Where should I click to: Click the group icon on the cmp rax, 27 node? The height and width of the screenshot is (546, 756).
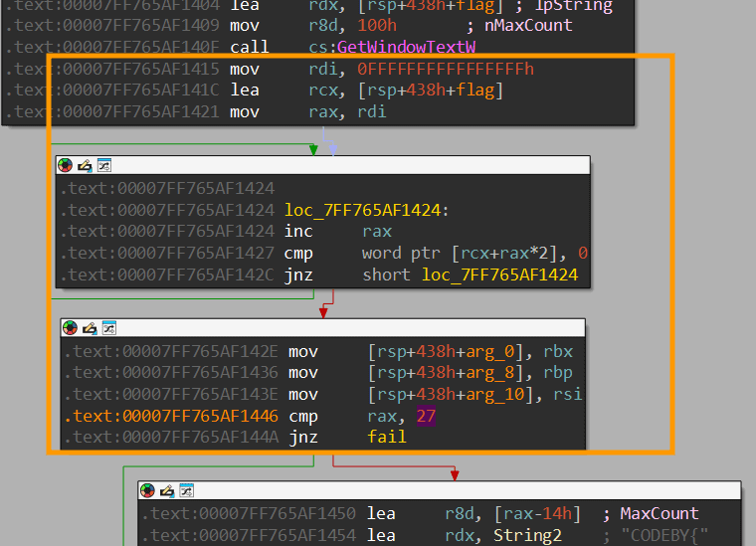click(107, 327)
